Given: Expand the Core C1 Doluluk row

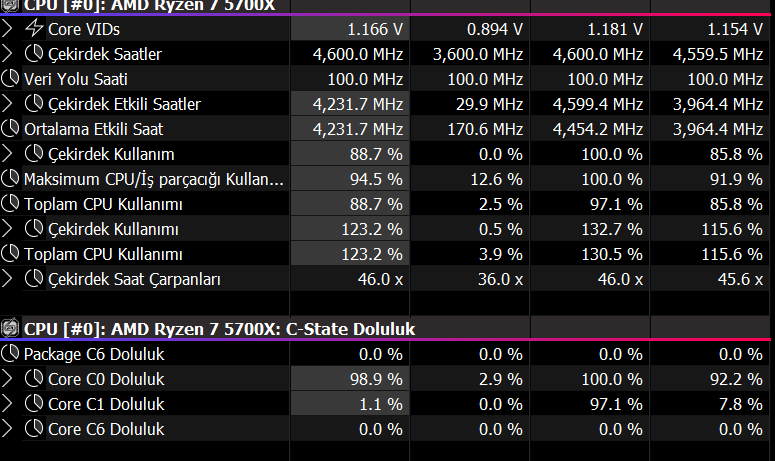Looking at the screenshot, I should pos(7,404).
